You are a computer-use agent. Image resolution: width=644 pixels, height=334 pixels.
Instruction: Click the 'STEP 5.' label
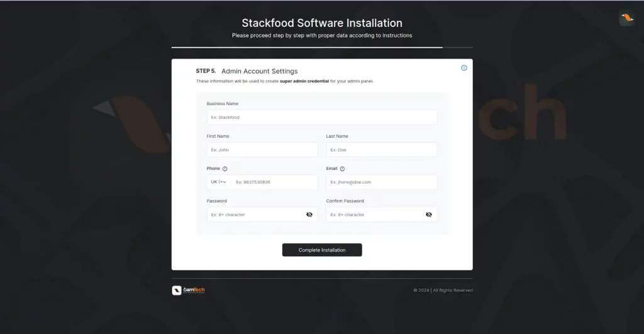point(206,71)
